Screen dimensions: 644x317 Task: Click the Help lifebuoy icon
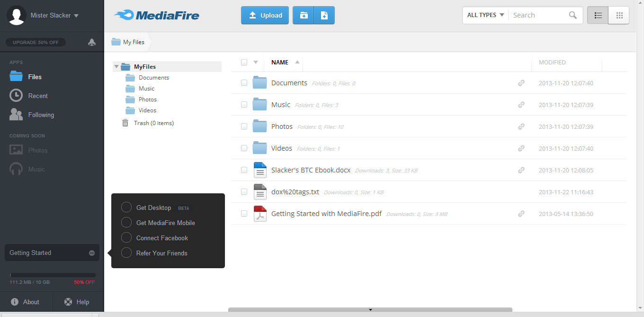pos(69,302)
